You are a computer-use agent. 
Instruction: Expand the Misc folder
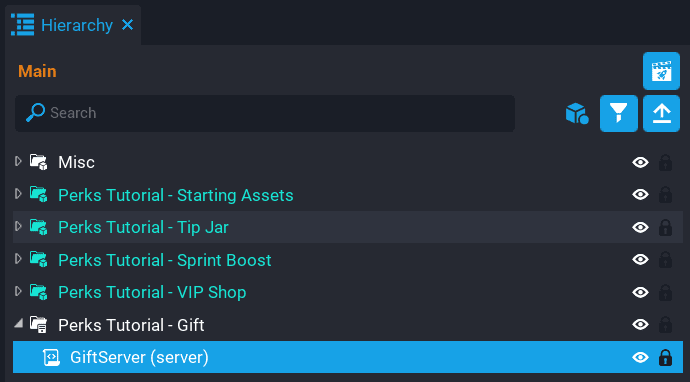(18, 162)
